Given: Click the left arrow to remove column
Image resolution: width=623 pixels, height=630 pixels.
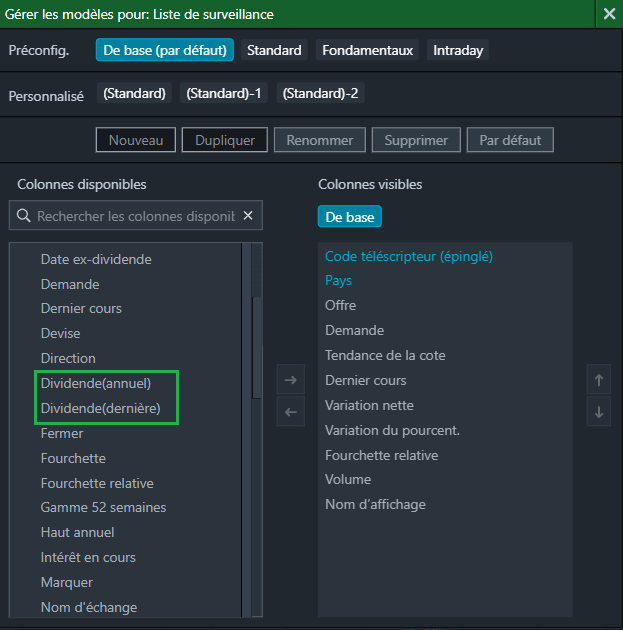Looking at the screenshot, I should (290, 411).
